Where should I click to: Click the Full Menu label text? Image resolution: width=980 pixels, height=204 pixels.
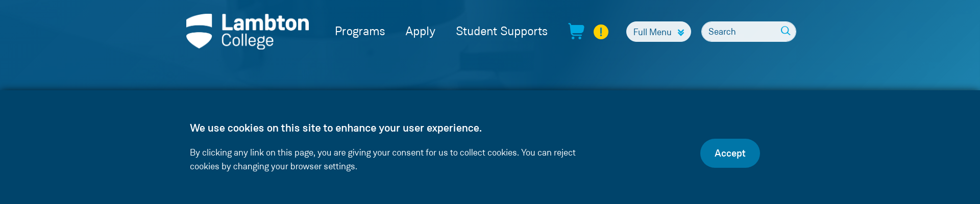coord(652,32)
